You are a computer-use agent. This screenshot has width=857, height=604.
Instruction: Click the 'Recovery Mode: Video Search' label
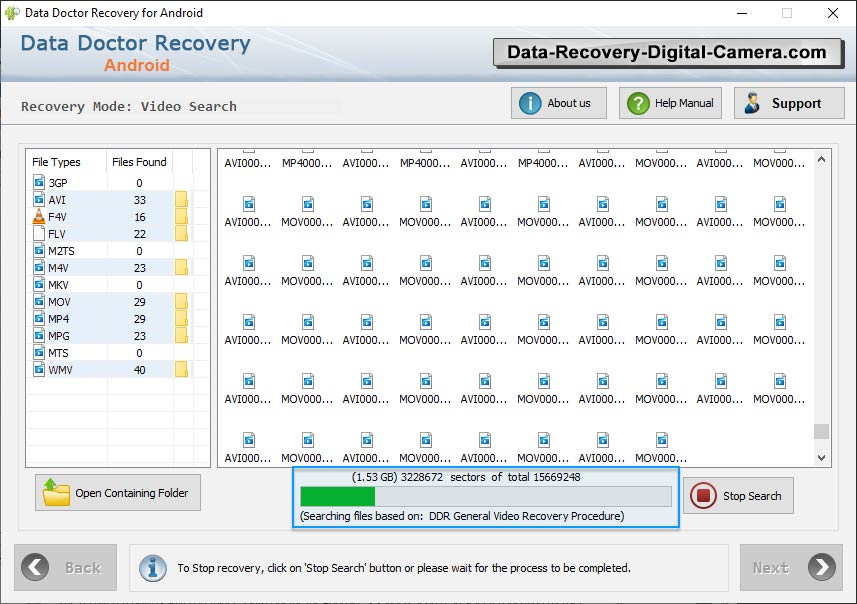pyautogui.click(x=129, y=107)
